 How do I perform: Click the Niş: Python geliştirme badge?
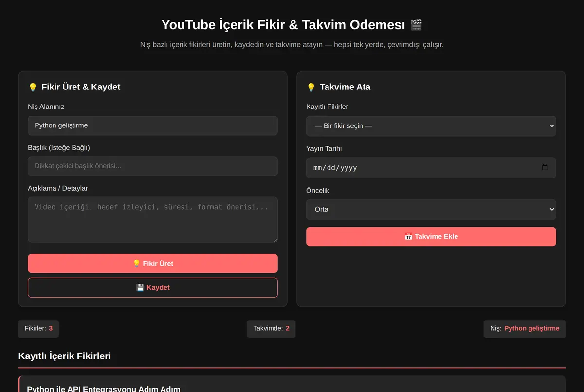[x=525, y=328]
